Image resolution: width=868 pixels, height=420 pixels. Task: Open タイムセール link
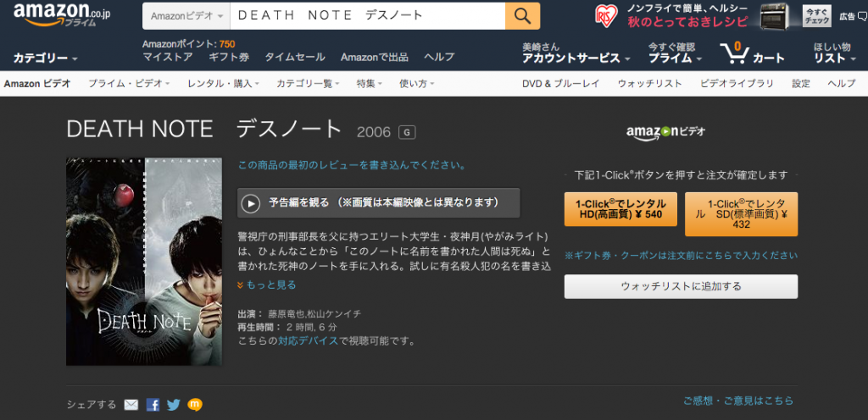[294, 57]
